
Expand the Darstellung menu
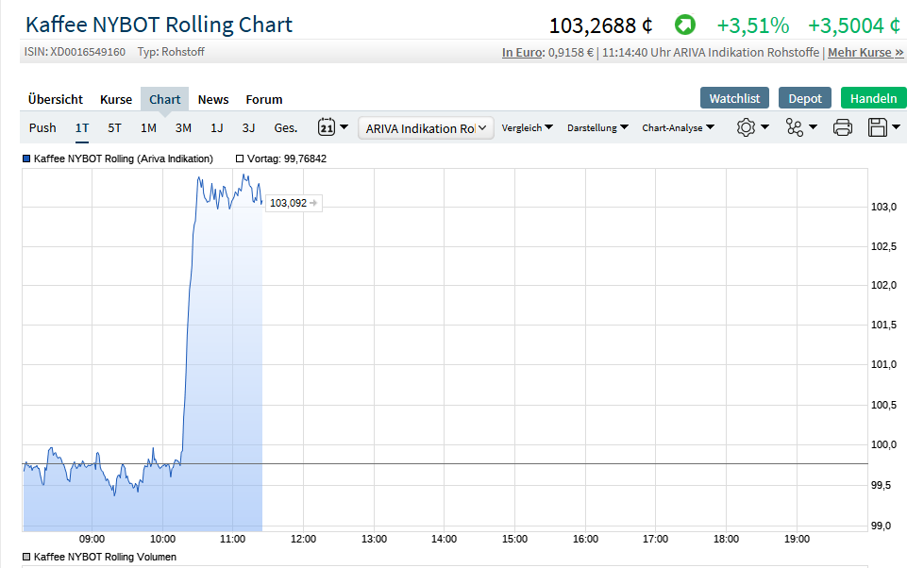pyautogui.click(x=597, y=127)
